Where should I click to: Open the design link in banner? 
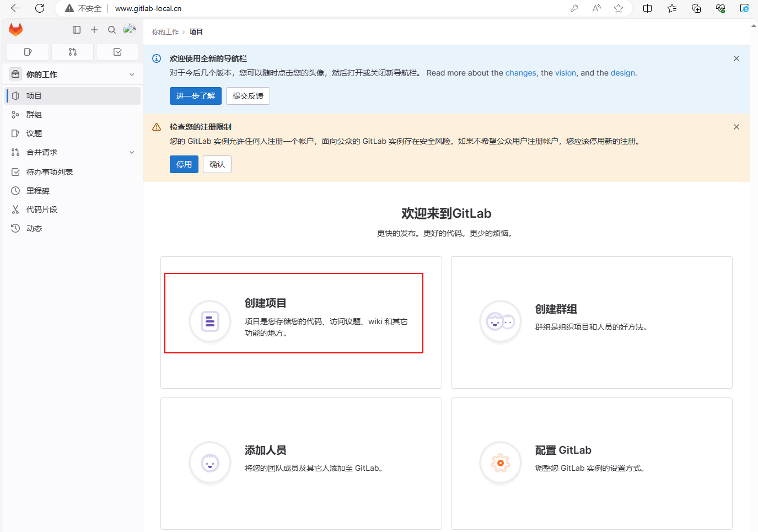pos(623,73)
